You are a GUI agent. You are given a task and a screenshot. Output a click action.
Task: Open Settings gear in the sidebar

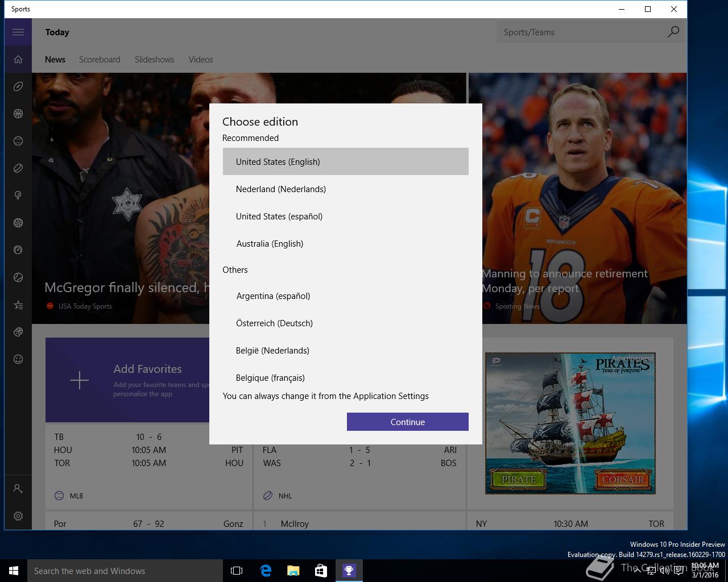(18, 516)
